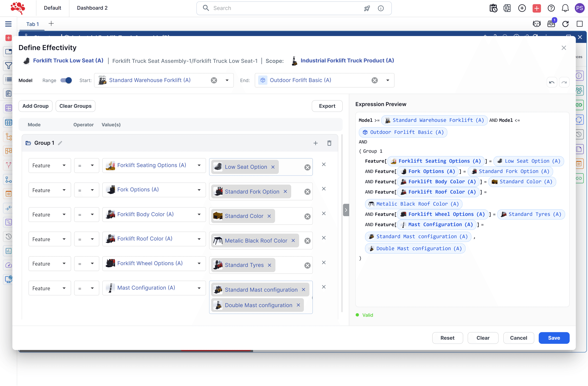Switch to Tab 1

(32, 24)
